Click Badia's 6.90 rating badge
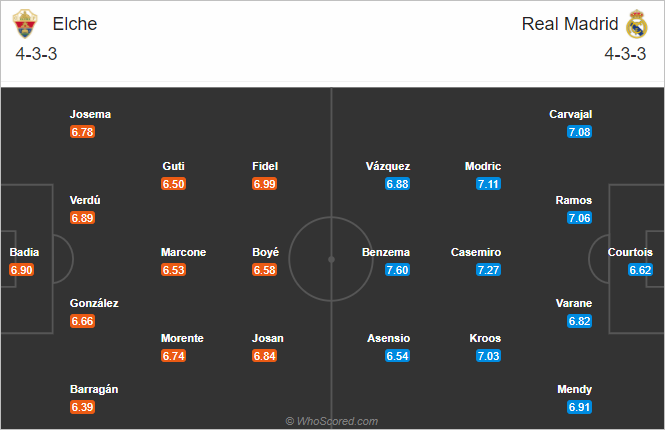The height and width of the screenshot is (430, 665). [x=22, y=270]
